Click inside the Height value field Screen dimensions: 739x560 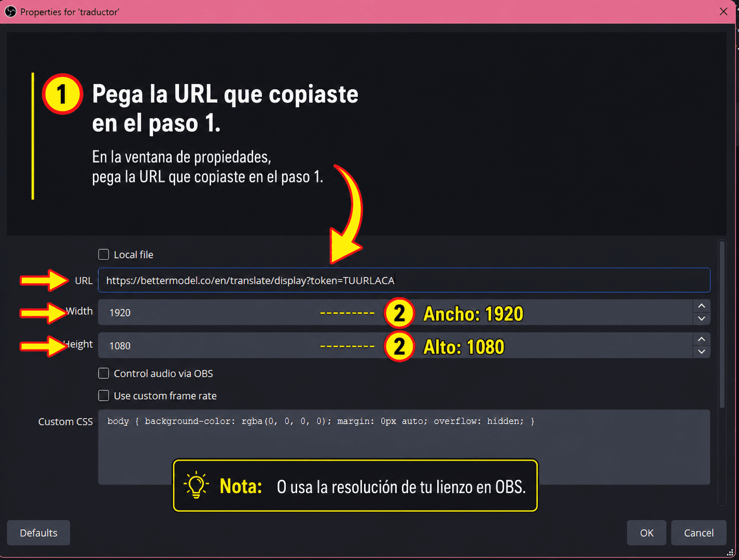pos(395,345)
